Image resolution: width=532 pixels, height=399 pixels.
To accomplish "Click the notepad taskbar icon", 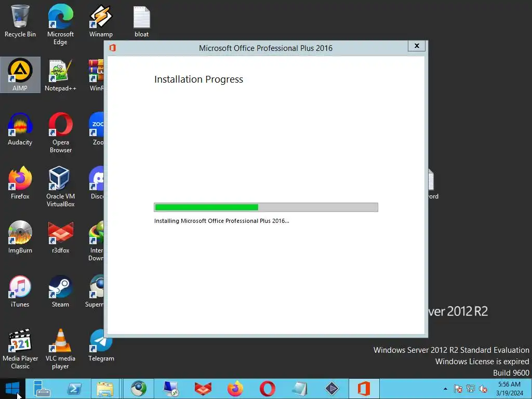I will (x=300, y=389).
